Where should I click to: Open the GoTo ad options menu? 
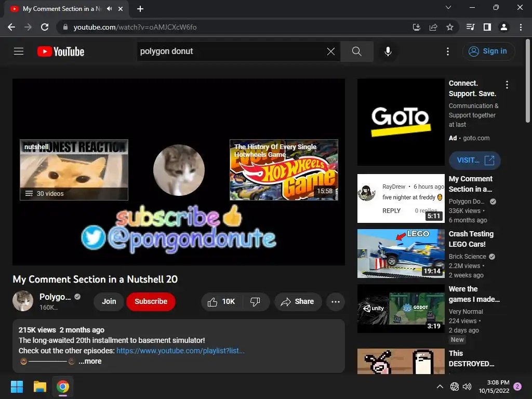point(507,85)
